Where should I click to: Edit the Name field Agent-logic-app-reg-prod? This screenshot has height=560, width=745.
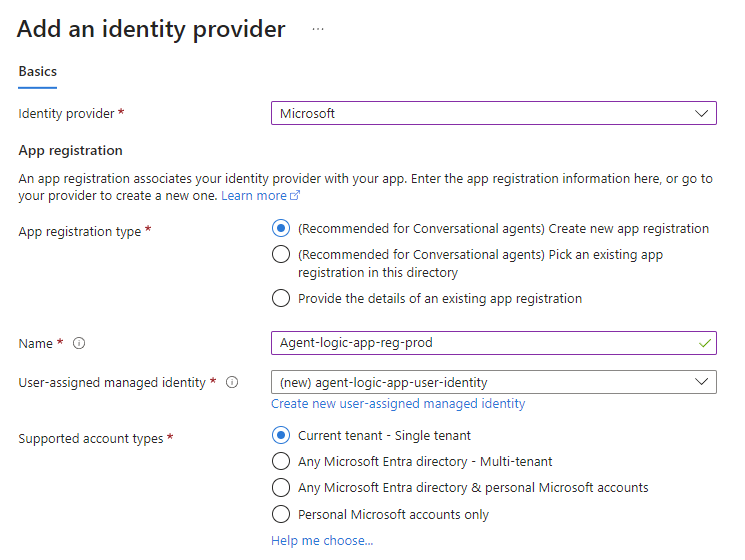[494, 343]
